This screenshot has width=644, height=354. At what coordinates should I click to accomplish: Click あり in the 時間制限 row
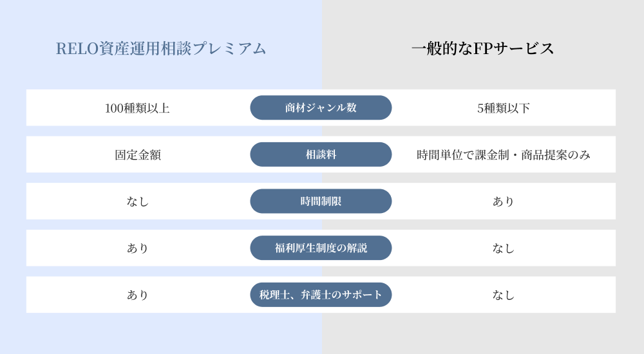(x=504, y=201)
